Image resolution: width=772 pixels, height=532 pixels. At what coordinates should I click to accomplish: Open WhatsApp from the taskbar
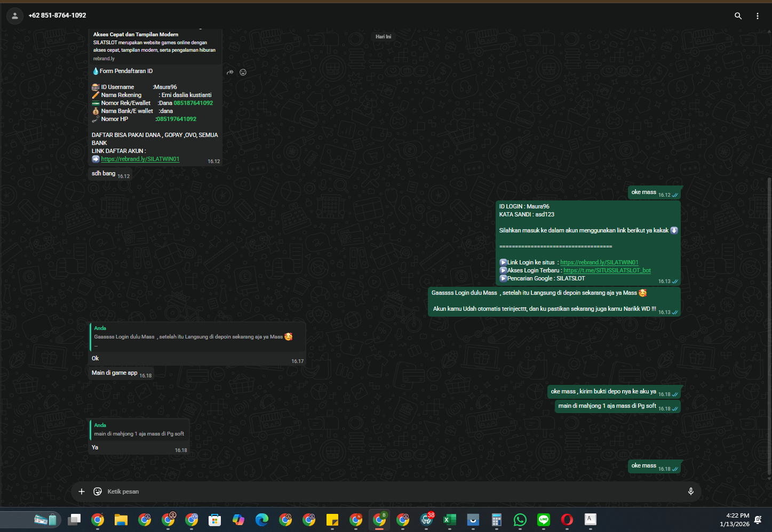click(520, 520)
